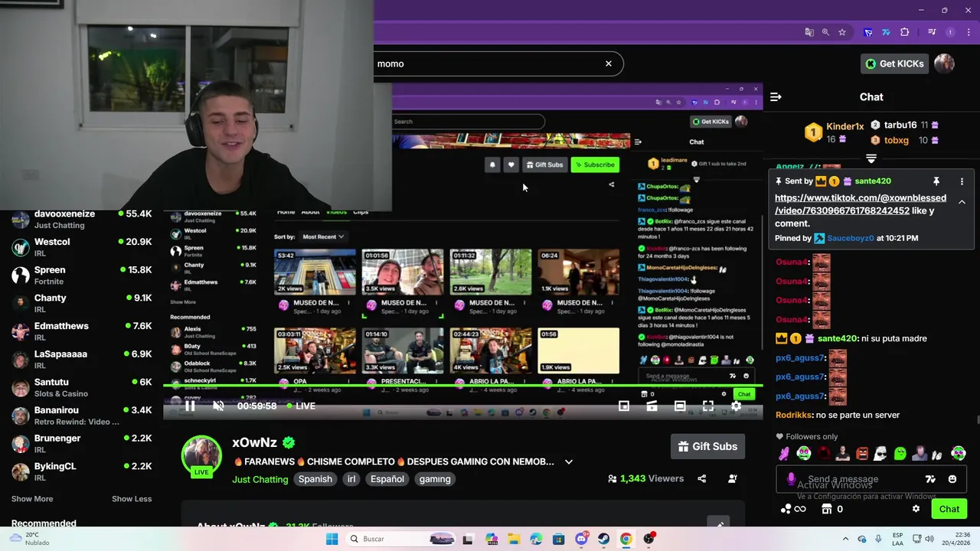Screen dimensions: 980x551
Task: Open davooxeneize channel in sidebar
Action: [81, 220]
